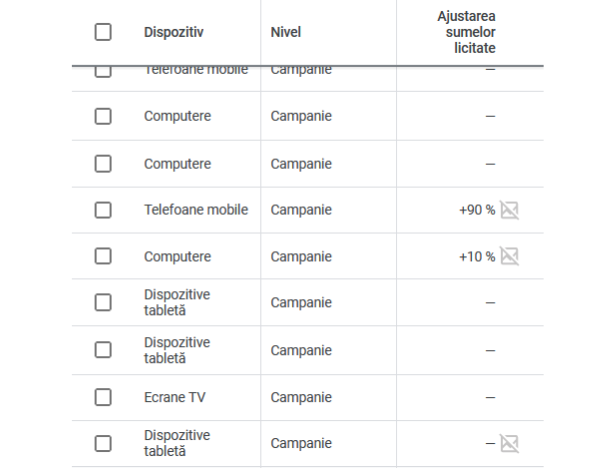Toggle the select-all checkbox in the table header
615x469 pixels.
coord(103,32)
